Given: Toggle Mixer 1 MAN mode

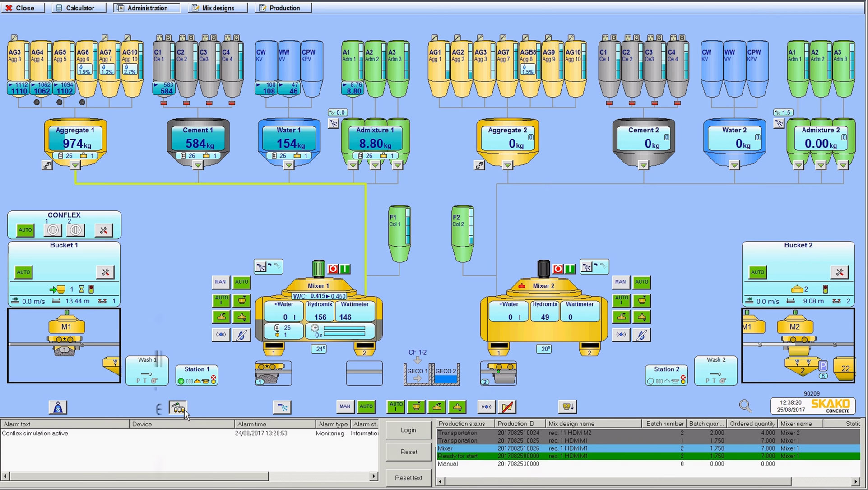Looking at the screenshot, I should pyautogui.click(x=220, y=282).
